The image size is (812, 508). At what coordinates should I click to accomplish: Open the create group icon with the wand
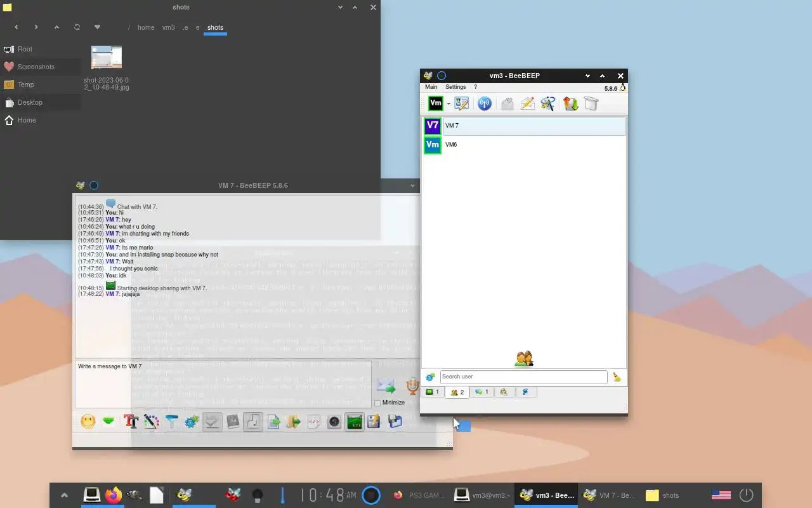pyautogui.click(x=548, y=104)
